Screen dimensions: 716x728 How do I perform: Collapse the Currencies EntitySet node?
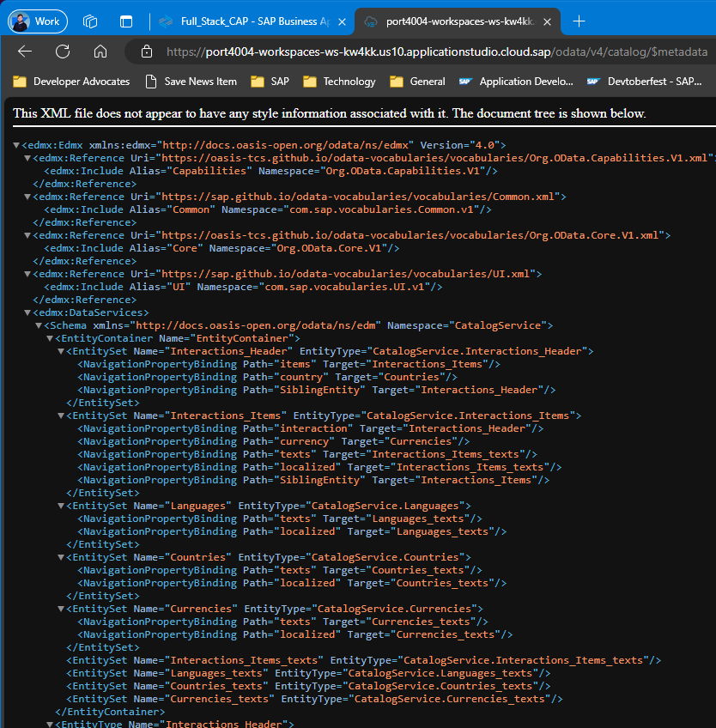pyautogui.click(x=61, y=609)
